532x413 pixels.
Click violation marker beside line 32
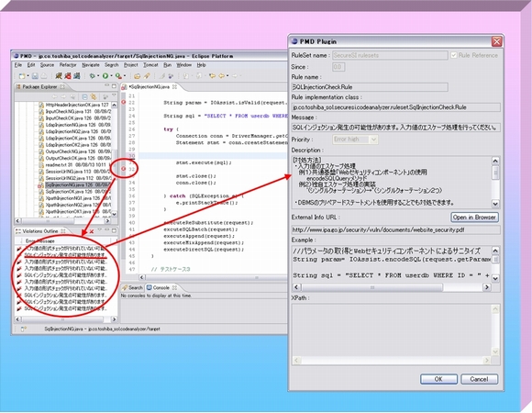[x=124, y=169]
